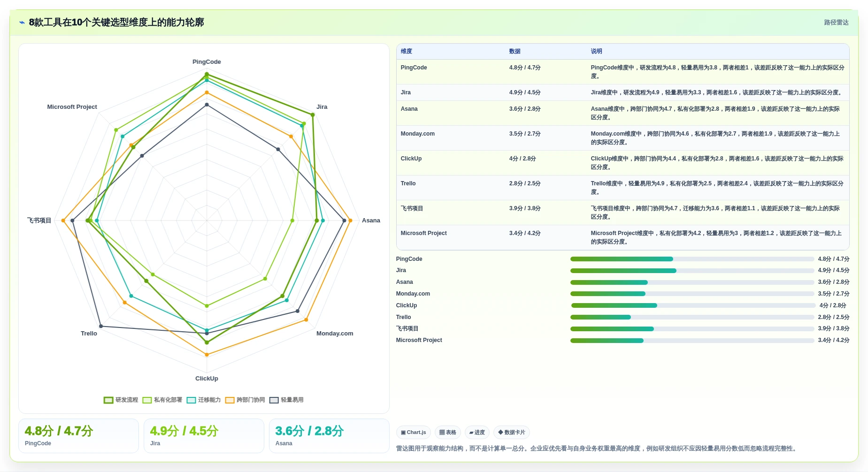Image resolution: width=868 pixels, height=472 pixels.
Task: Click the 数据卡片 chip
Action: (x=512, y=432)
